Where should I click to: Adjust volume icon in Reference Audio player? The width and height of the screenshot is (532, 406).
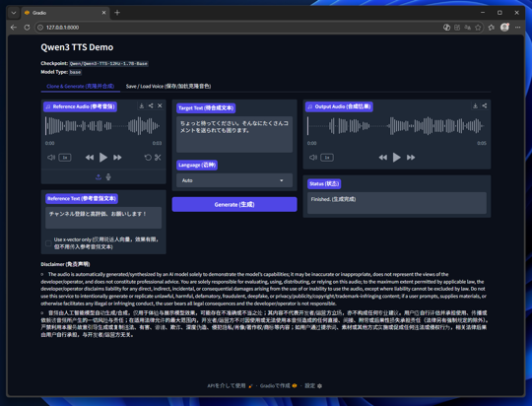(51, 158)
